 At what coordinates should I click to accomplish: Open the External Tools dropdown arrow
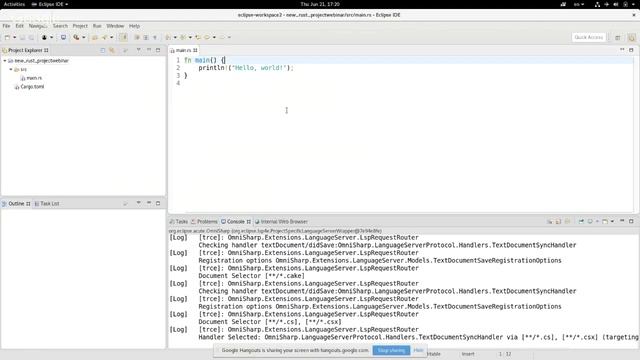(84, 37)
